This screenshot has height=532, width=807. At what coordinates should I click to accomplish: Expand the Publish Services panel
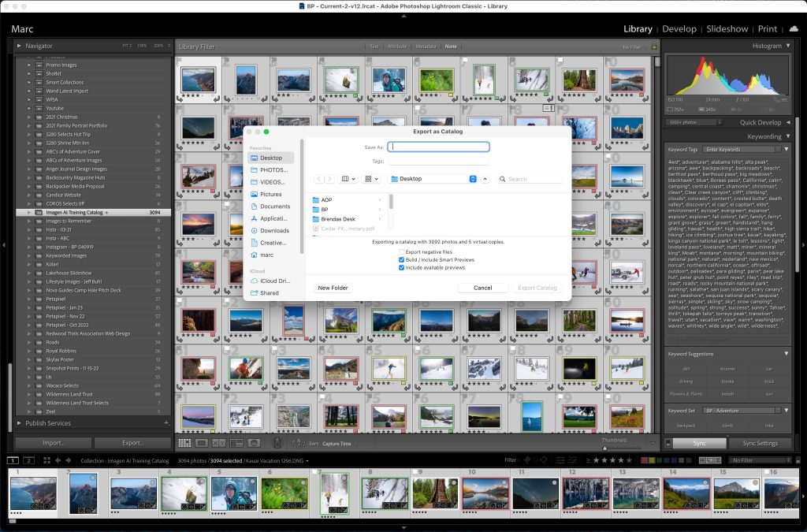pos(20,423)
